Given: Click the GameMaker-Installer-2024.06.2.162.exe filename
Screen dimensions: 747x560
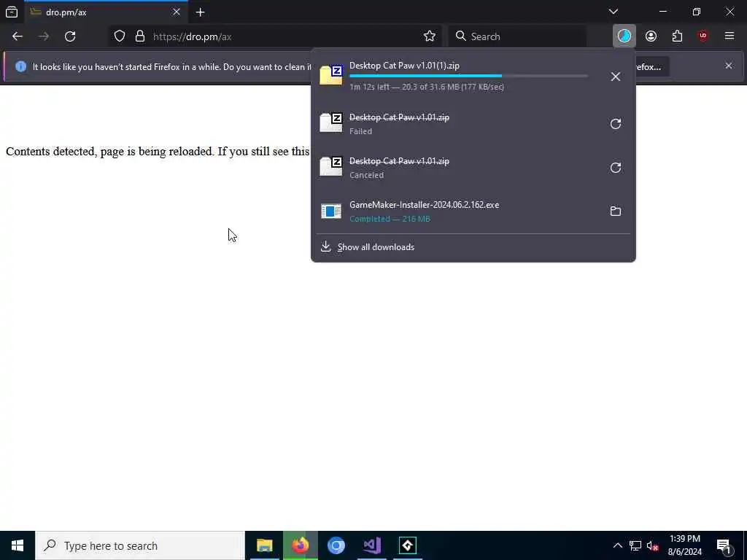Looking at the screenshot, I should point(424,205).
